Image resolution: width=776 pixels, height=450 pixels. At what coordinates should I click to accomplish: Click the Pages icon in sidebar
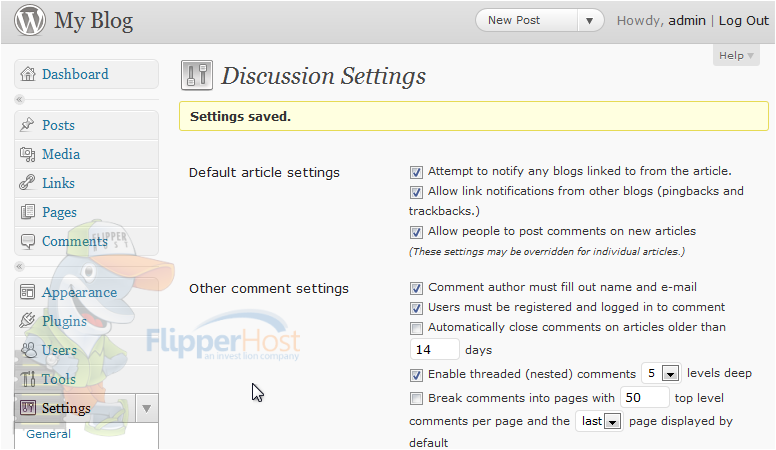[28, 212]
